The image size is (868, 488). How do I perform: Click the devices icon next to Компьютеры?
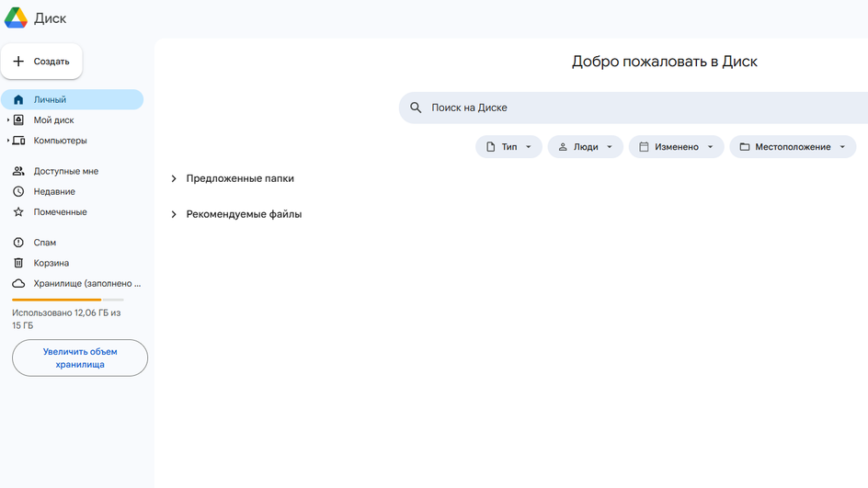click(18, 141)
